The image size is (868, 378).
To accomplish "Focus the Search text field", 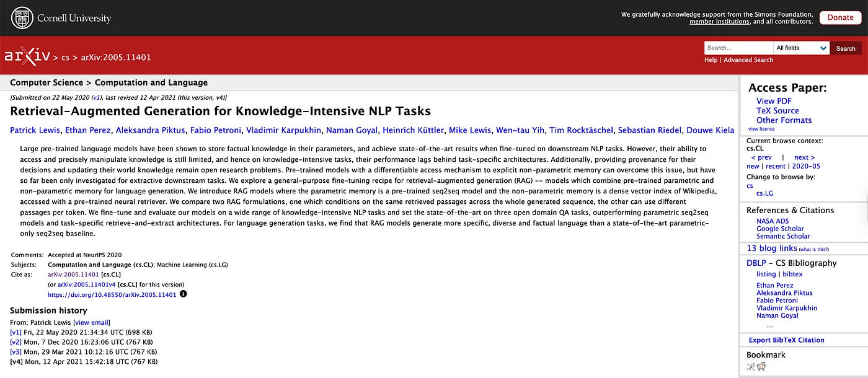I will (738, 48).
